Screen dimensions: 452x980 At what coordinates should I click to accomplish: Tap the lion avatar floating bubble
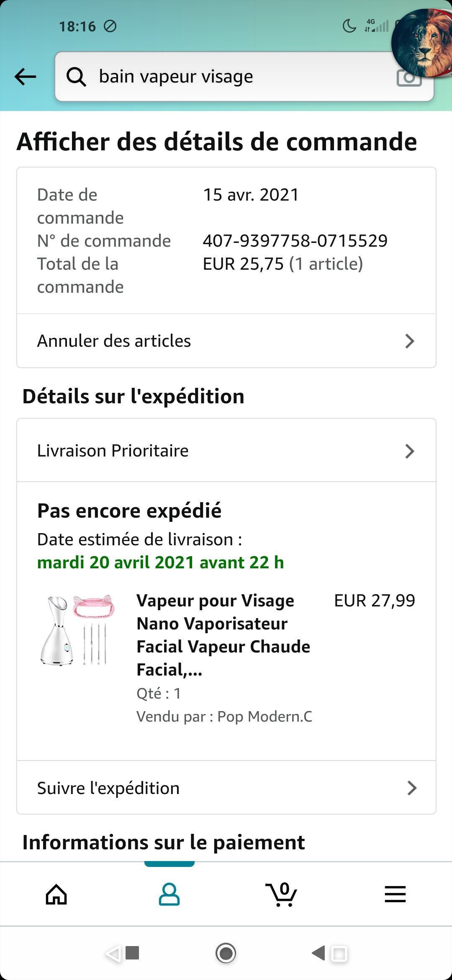(423, 42)
